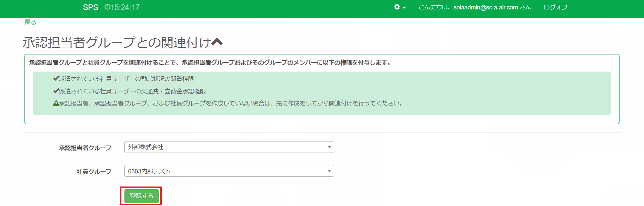Click the 戻る back link
Image resolution: width=644 pixels, height=206 pixels.
click(30, 22)
